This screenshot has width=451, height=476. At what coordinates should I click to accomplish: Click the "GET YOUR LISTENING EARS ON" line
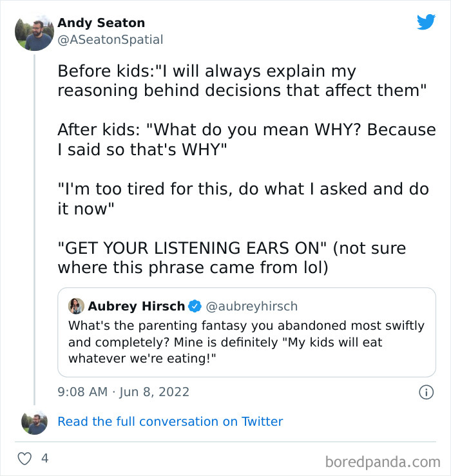231,258
